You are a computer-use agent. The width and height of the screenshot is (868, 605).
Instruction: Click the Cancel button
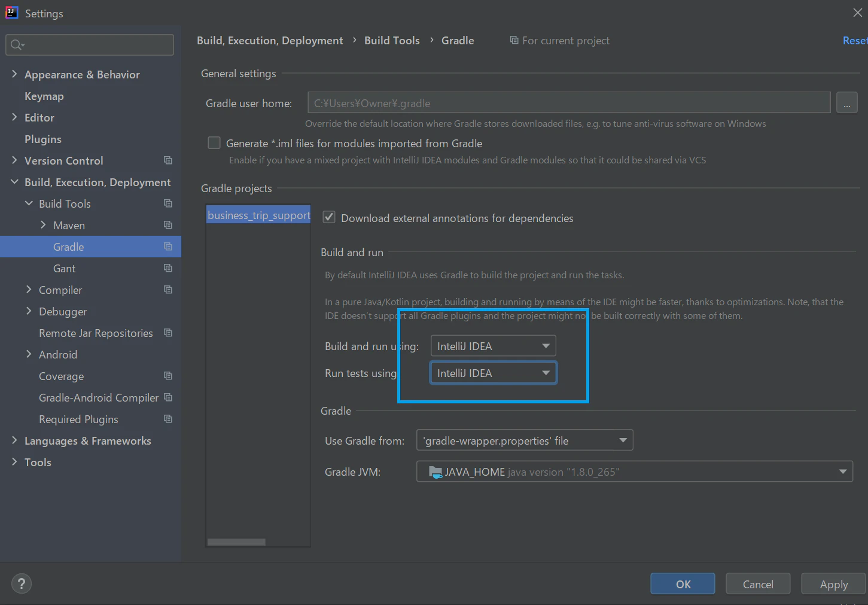[758, 583]
